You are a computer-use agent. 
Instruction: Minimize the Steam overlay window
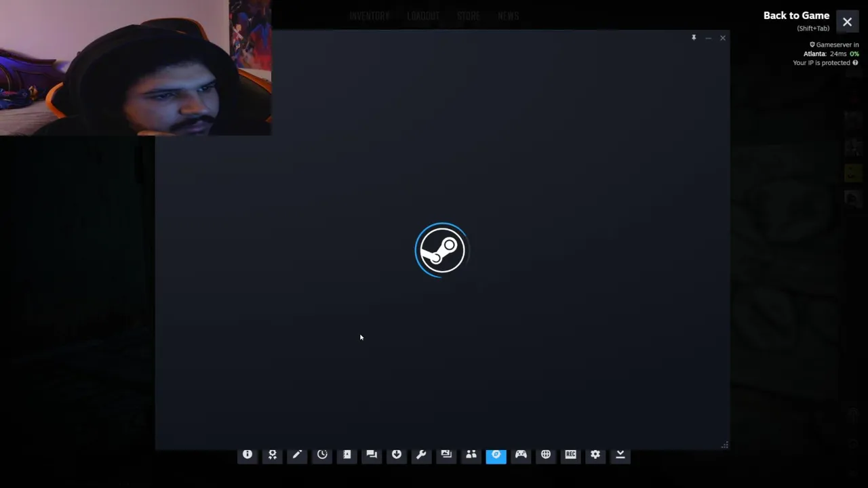(x=708, y=38)
